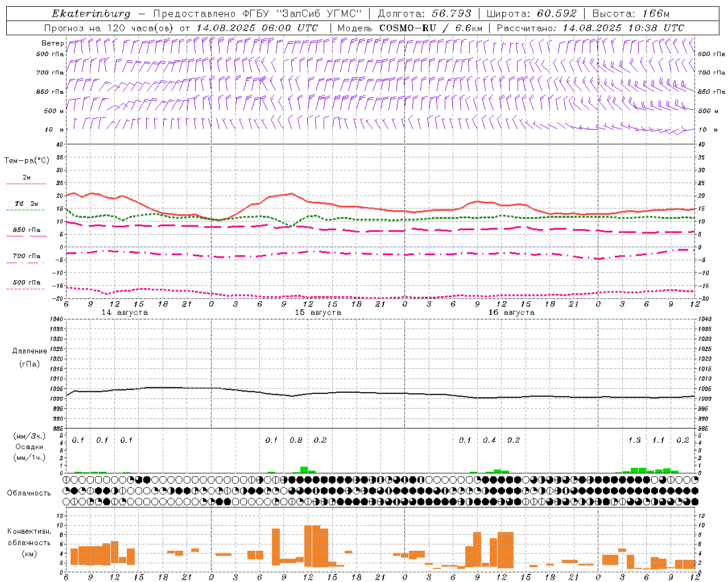Click the Ekaterinburg station title

(91, 14)
